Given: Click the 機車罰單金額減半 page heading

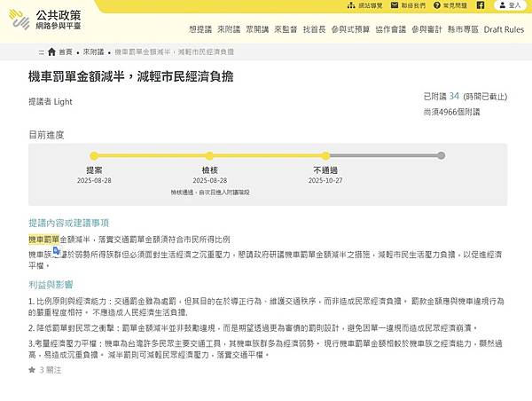Looking at the screenshot, I should pos(131,76).
